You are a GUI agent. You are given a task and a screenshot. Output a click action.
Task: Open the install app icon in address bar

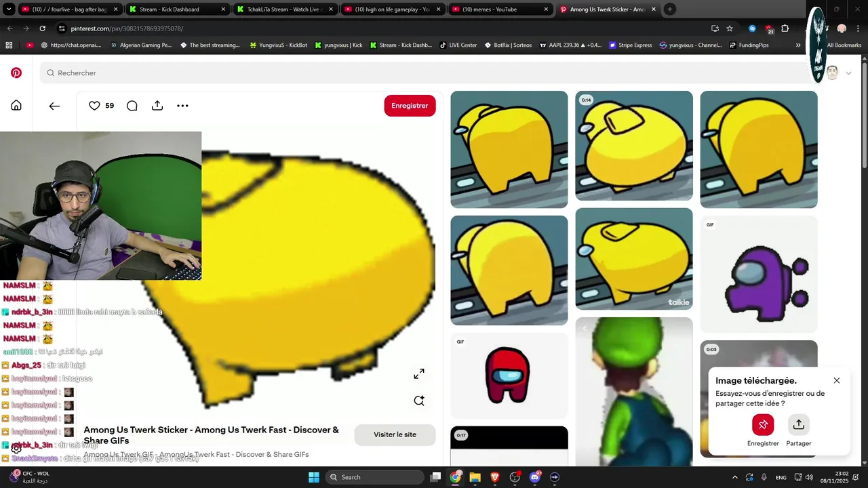pos(715,28)
